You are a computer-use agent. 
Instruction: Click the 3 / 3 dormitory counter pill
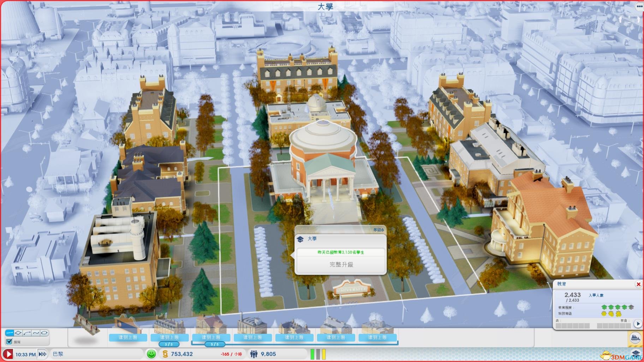(169, 344)
